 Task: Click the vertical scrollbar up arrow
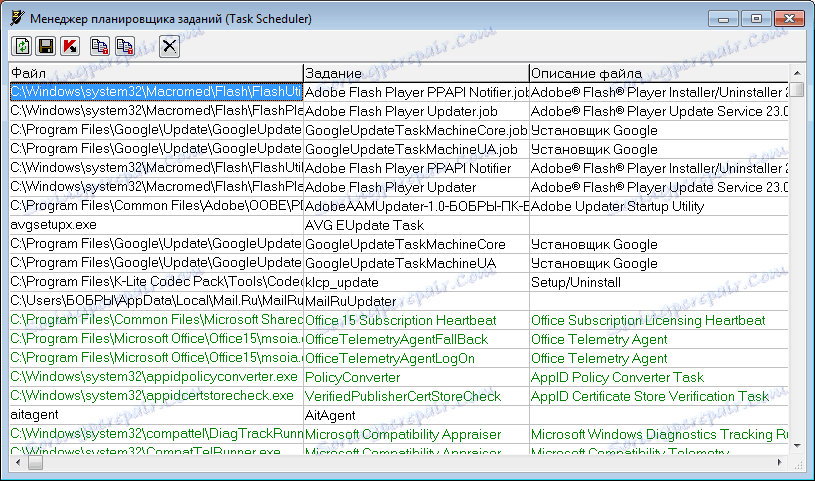[797, 72]
